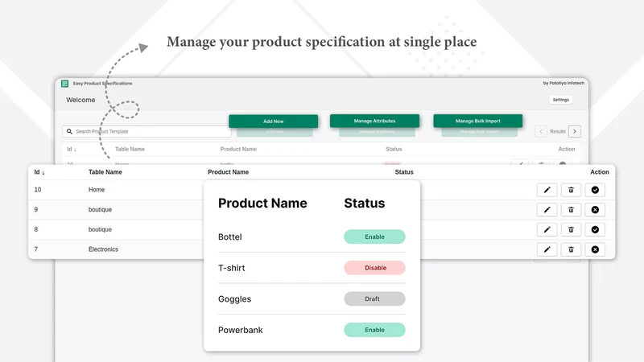This screenshot has width=644, height=362.
Task: Delete row 8 boutique with trash icon
Action: 571,229
